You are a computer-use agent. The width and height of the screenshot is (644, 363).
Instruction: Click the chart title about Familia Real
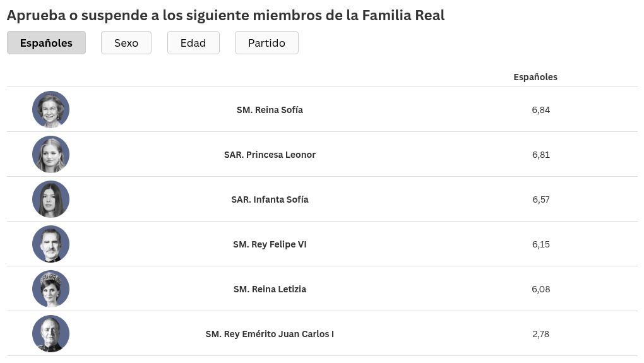pos(226,15)
